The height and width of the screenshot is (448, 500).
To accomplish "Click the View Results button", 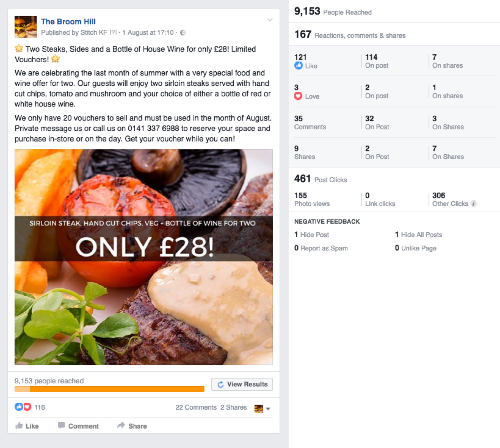I will [x=242, y=384].
